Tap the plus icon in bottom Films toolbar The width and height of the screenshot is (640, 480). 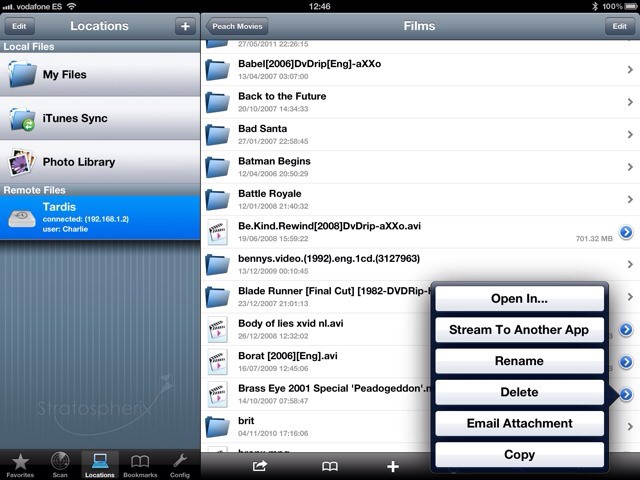[393, 466]
